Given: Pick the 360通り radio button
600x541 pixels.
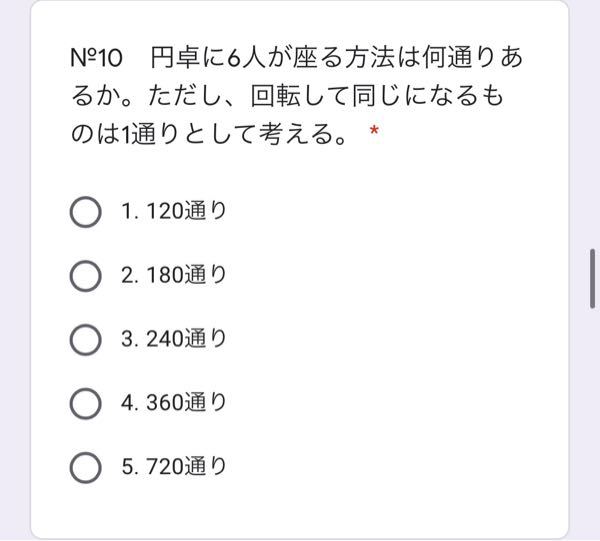Looking at the screenshot, I should pyautogui.click(x=86, y=404).
